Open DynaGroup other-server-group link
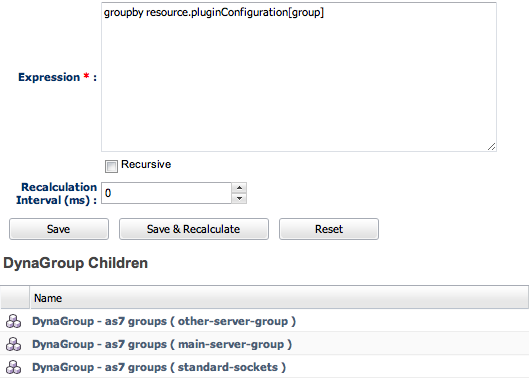The image size is (529, 379). [164, 321]
